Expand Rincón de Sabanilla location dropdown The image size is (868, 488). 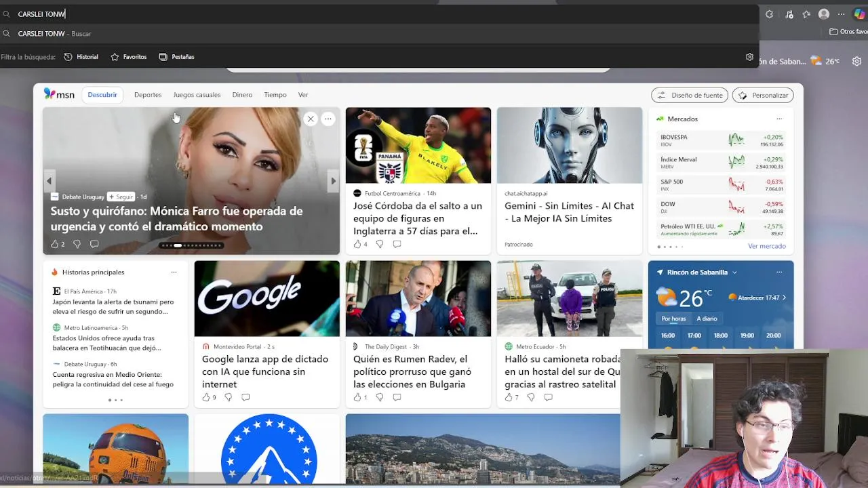point(734,272)
